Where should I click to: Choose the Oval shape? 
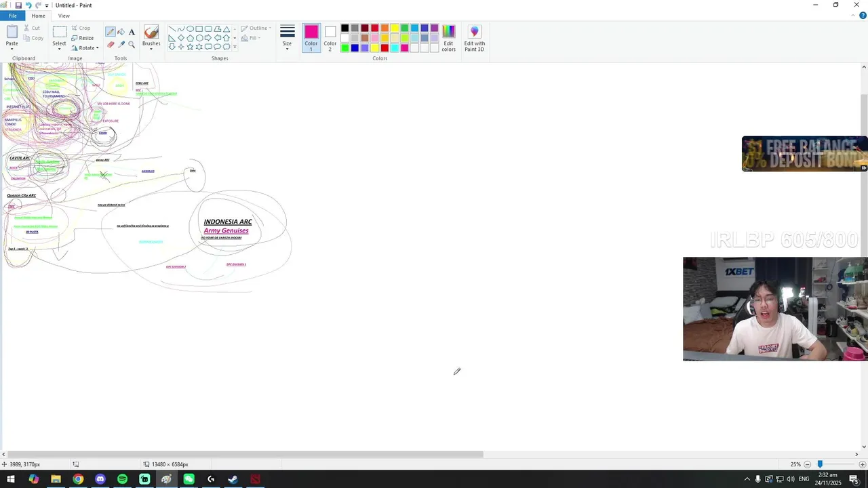coord(190,29)
